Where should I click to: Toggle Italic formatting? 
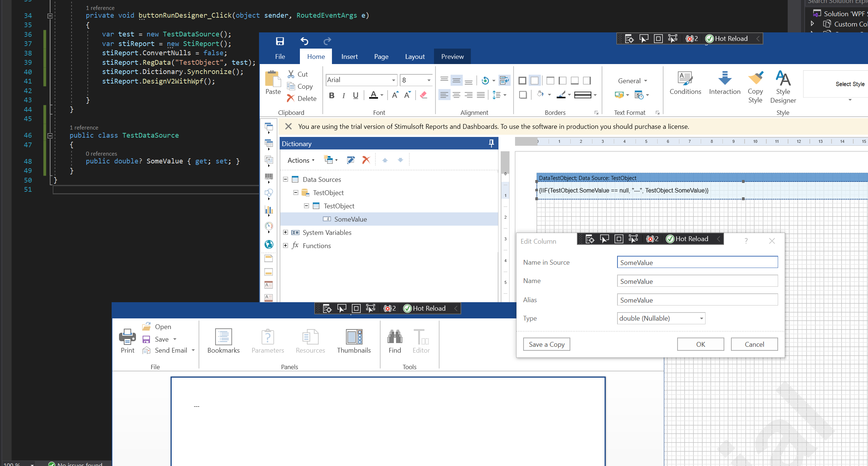pos(343,95)
